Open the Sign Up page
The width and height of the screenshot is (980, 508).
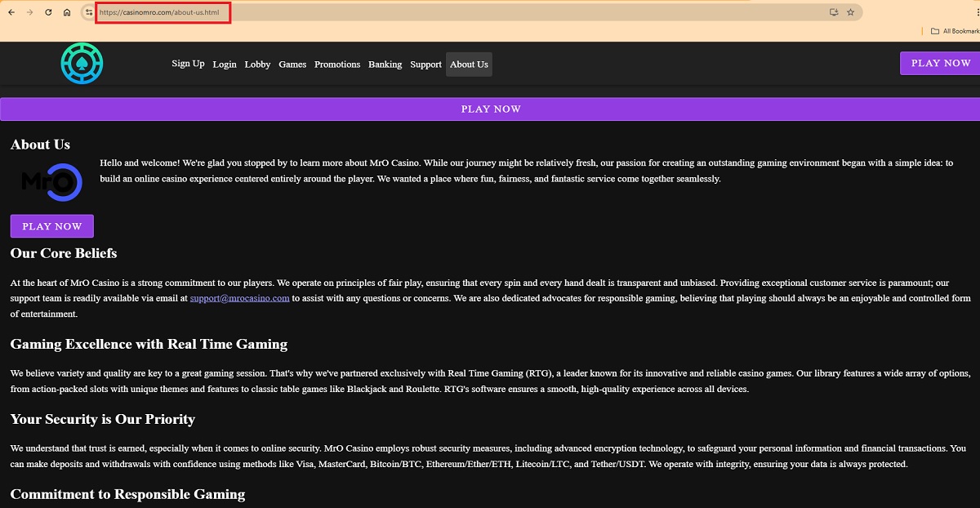tap(188, 64)
